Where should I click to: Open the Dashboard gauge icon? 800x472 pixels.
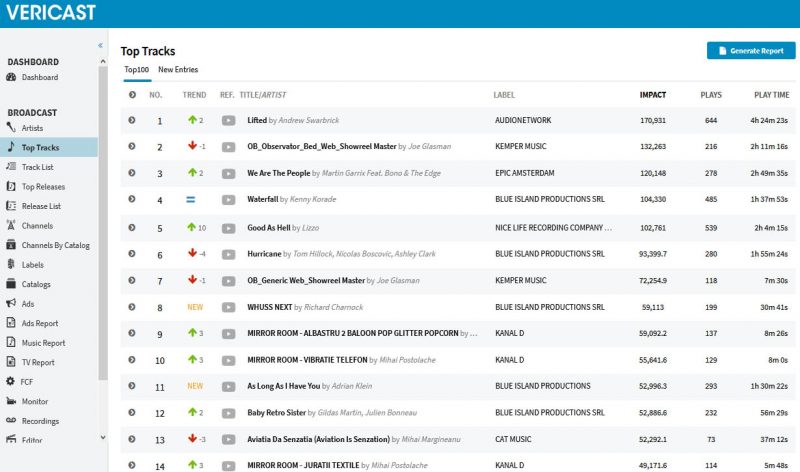coord(11,77)
